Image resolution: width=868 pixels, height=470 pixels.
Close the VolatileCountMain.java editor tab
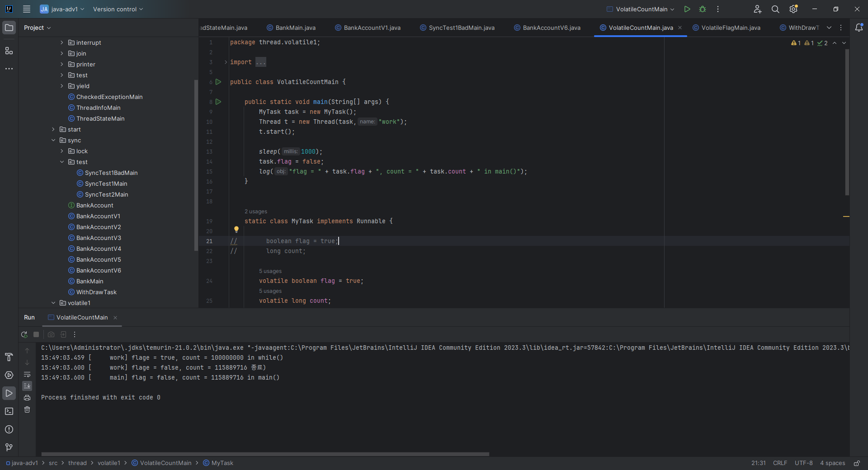[x=680, y=28]
